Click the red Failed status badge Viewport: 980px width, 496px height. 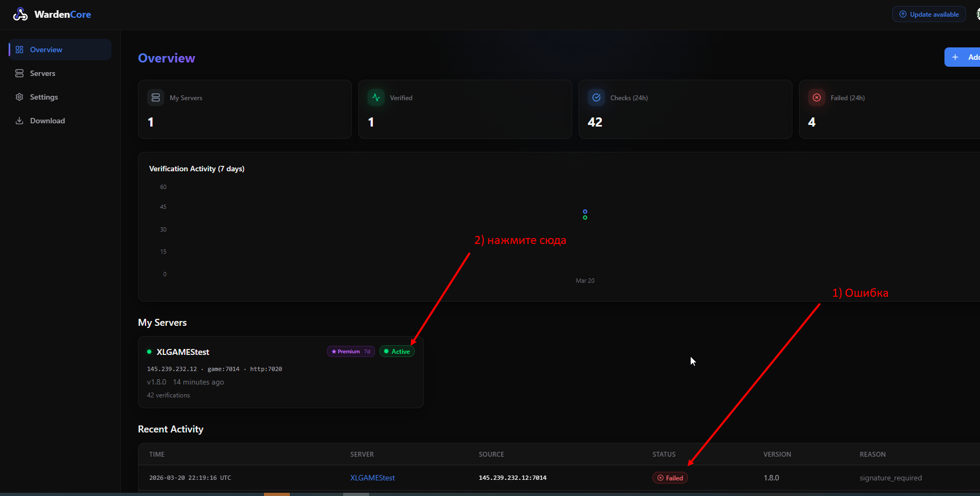670,478
